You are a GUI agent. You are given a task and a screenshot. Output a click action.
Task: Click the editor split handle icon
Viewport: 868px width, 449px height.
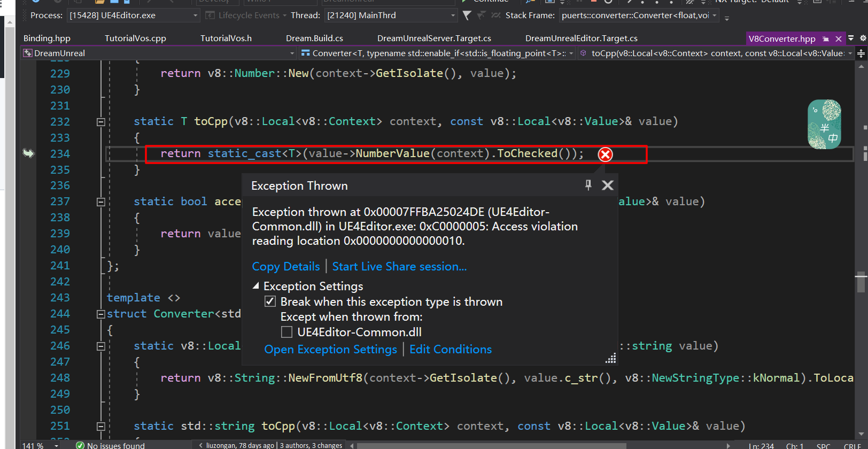pos(861,53)
